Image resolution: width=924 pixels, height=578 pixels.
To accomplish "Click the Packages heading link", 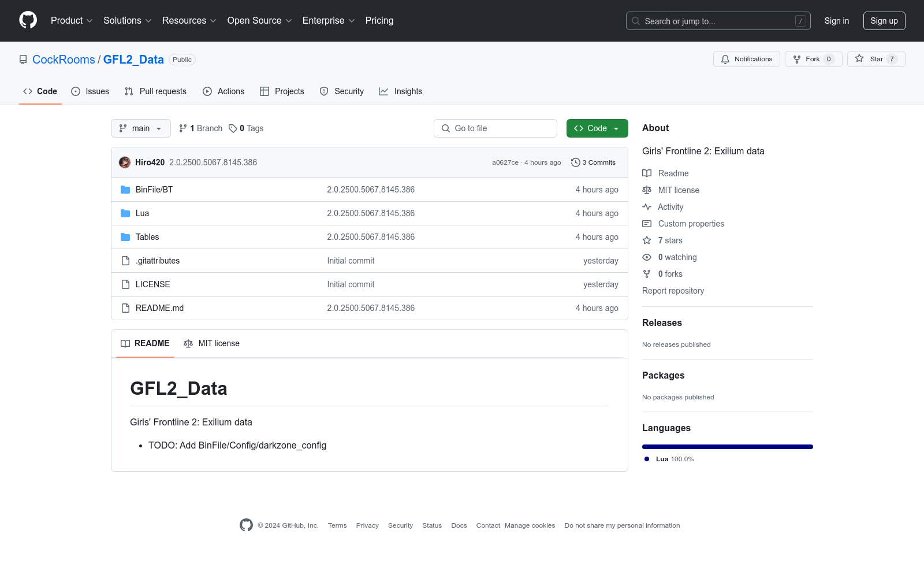I will 663,375.
